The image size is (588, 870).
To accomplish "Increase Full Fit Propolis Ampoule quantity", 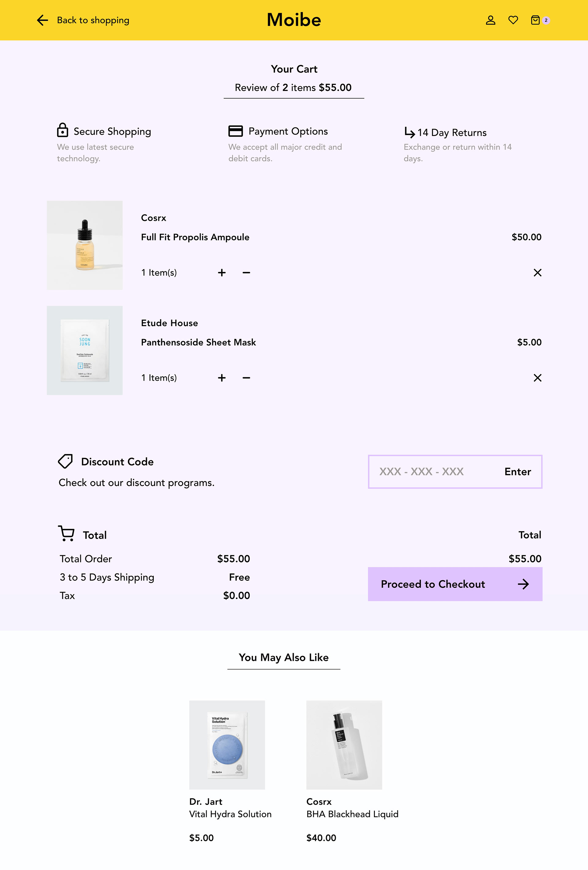I will click(222, 273).
